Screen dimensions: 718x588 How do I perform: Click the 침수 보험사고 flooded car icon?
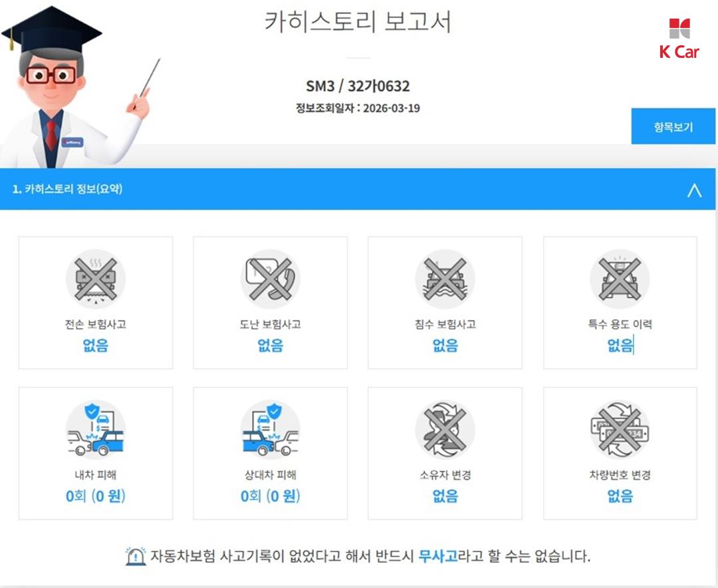click(445, 279)
